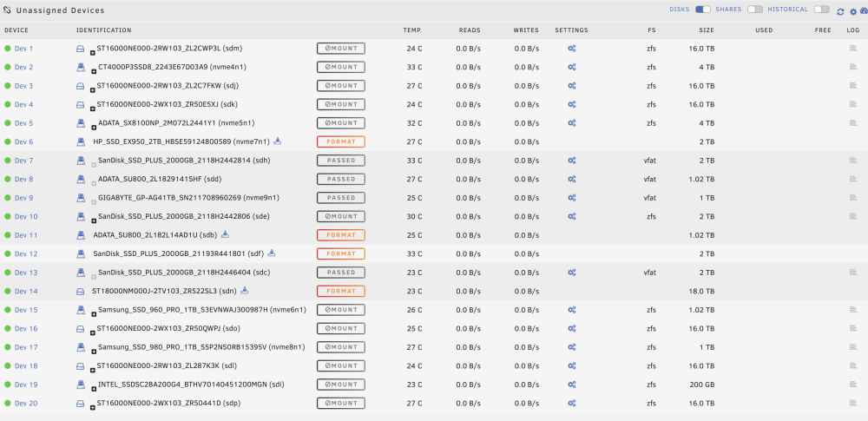This screenshot has width=868, height=421.
Task: Open settings gears for Dev 5 ADATA SX8100NP
Action: coord(572,123)
